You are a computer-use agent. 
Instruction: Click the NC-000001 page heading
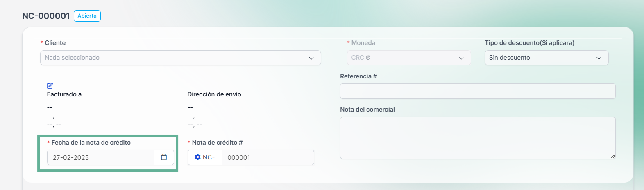click(x=46, y=16)
